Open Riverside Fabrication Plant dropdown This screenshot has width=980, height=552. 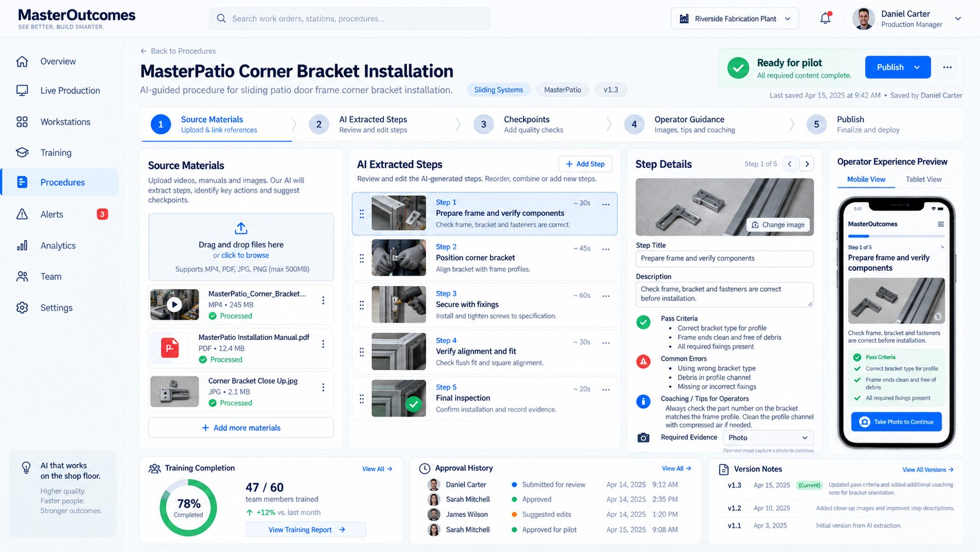click(734, 19)
